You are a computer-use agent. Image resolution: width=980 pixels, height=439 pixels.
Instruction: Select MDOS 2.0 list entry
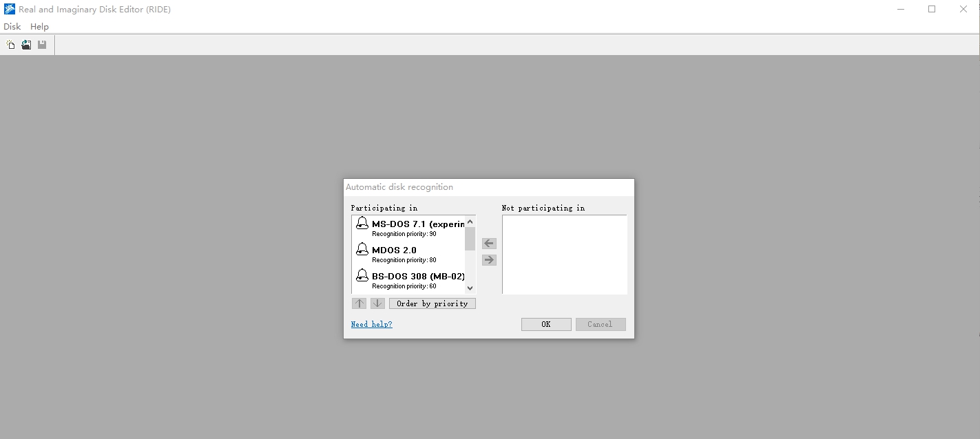[x=408, y=255]
